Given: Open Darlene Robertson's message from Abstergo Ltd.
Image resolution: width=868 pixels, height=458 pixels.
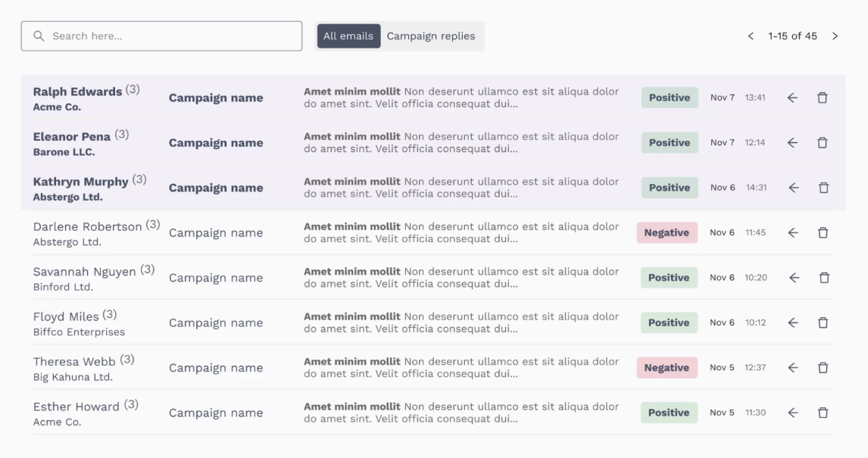Looking at the screenshot, I should pos(433,233).
